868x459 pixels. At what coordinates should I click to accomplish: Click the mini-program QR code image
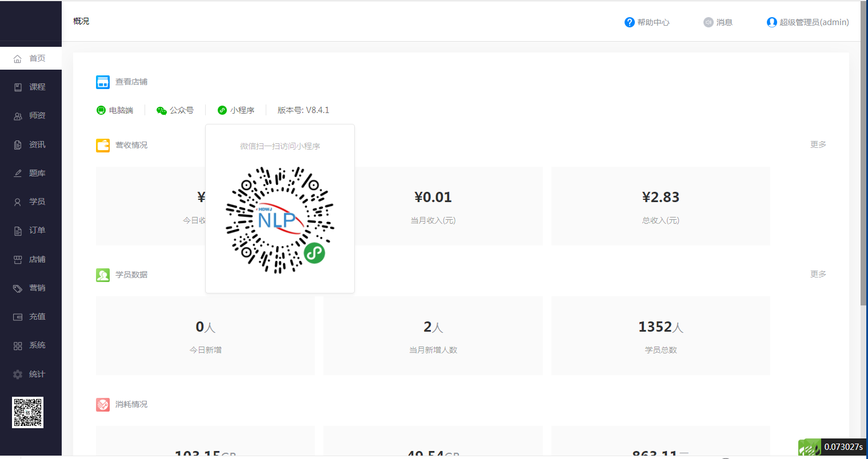click(x=280, y=220)
